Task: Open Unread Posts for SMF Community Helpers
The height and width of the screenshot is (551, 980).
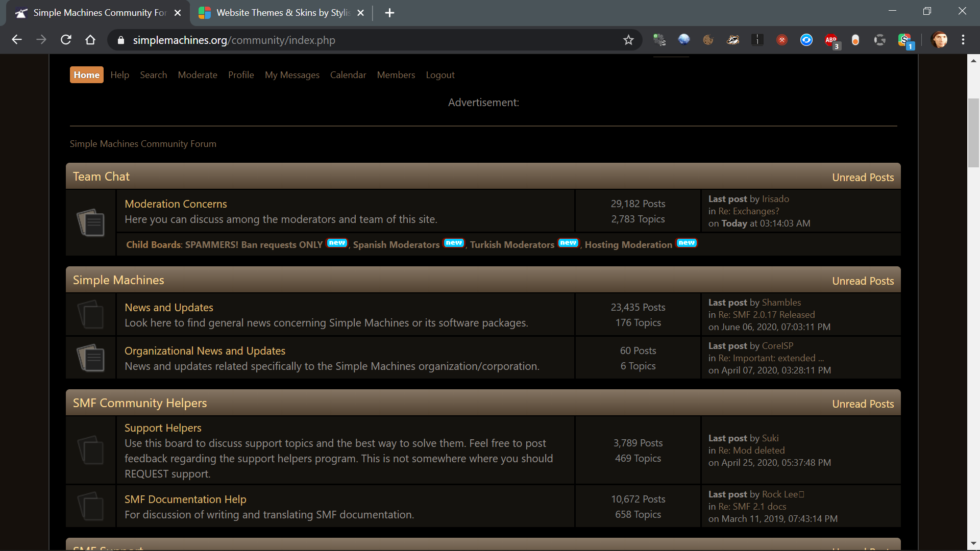Action: click(x=863, y=404)
